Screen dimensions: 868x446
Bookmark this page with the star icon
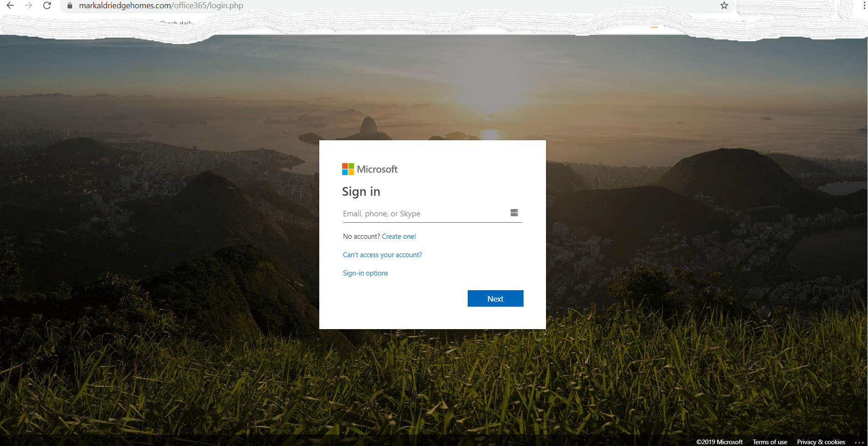[724, 6]
